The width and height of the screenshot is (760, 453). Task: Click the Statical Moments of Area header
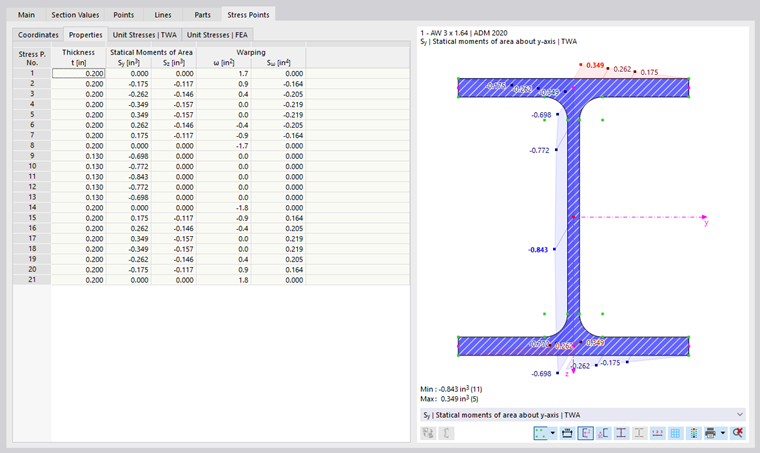[151, 52]
